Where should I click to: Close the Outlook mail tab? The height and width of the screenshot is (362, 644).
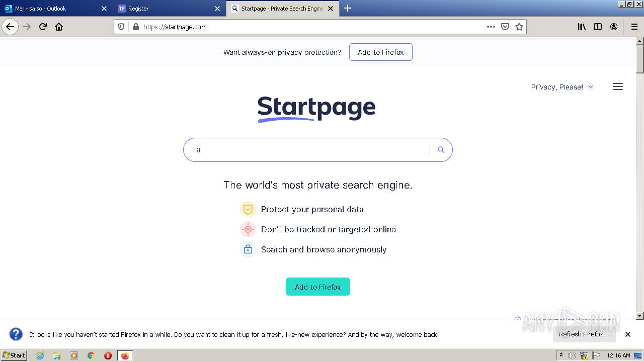click(x=104, y=9)
